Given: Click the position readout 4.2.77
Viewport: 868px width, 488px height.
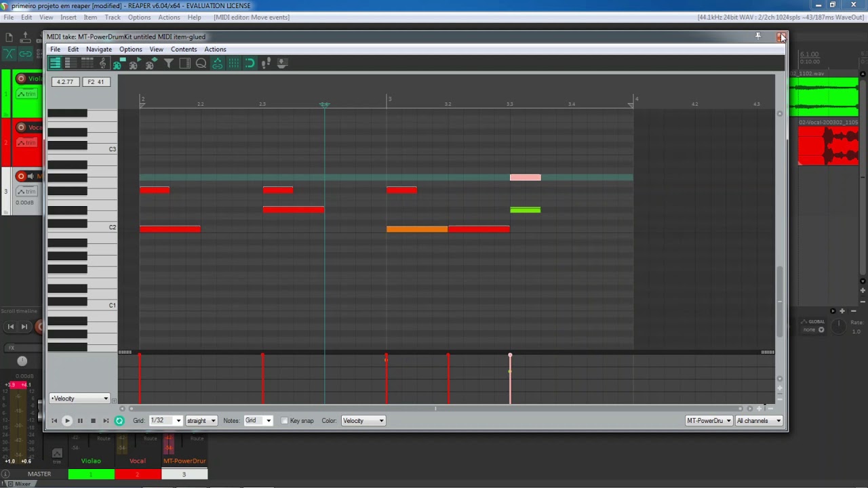Looking at the screenshot, I should coord(65,82).
